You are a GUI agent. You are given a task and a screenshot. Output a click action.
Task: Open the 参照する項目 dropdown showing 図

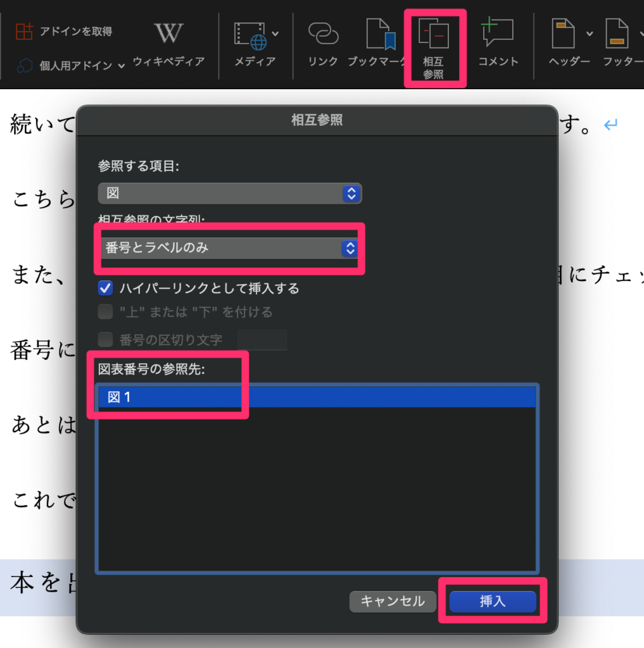pos(230,194)
